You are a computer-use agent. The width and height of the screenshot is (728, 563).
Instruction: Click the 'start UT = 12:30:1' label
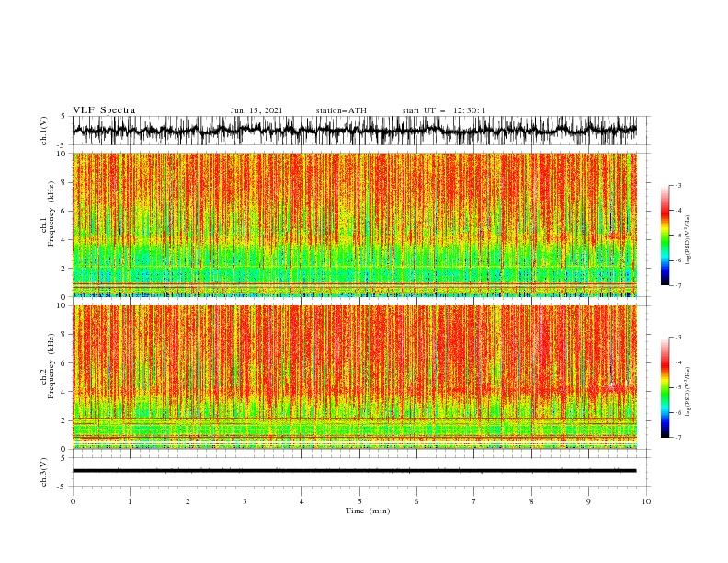click(x=444, y=110)
